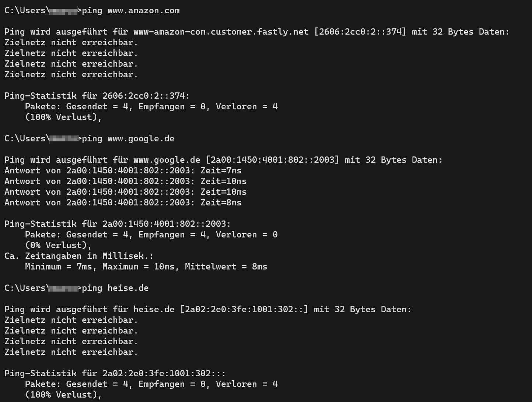Click 'Ping-Statistik für 2606:2cc0:2::374:' line
Screen dimensions: 532x402
point(97,96)
